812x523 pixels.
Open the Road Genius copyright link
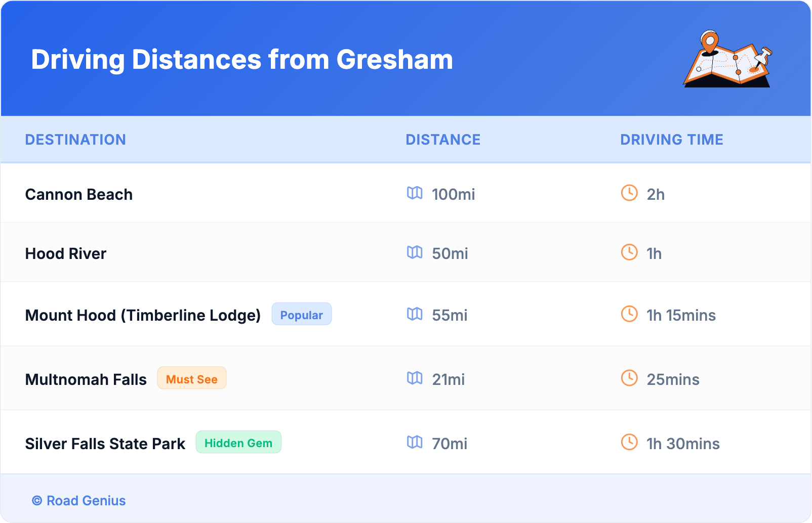(79, 500)
